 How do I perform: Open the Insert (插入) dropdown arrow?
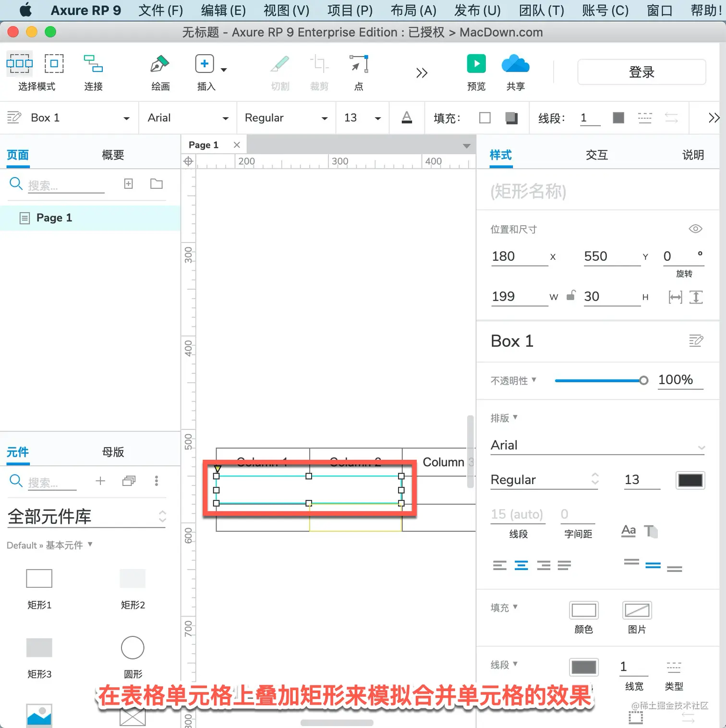(x=224, y=70)
